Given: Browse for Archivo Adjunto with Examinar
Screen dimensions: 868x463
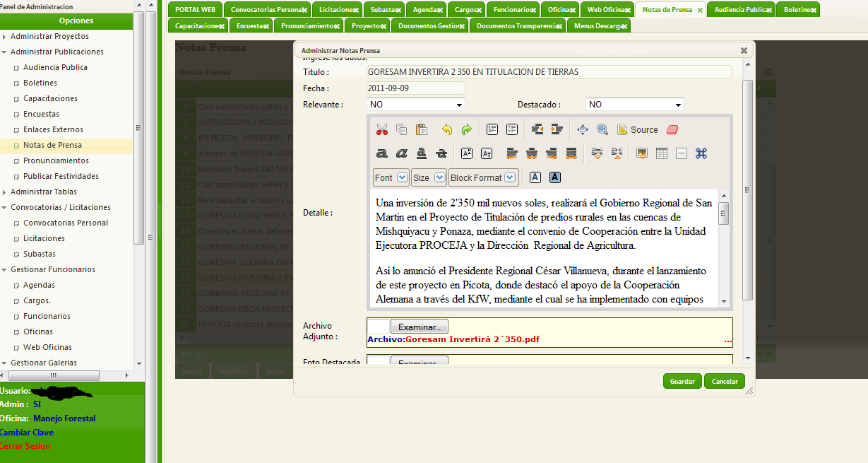Looking at the screenshot, I should pos(420,327).
